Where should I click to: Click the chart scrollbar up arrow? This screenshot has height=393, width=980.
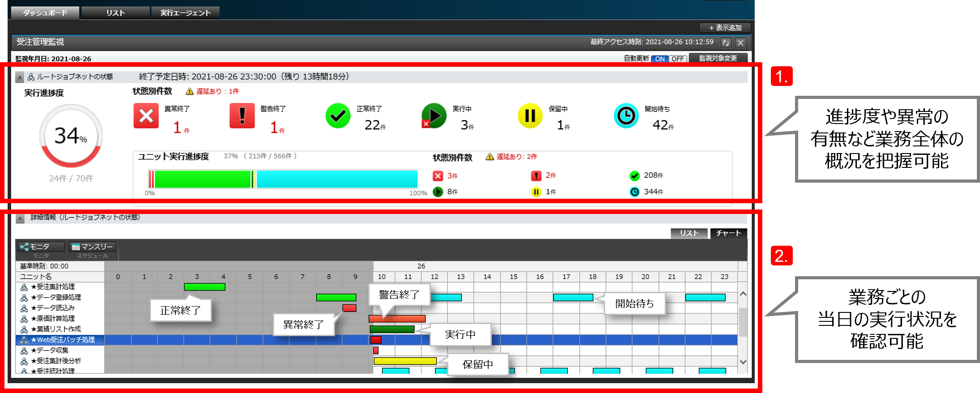click(x=743, y=294)
